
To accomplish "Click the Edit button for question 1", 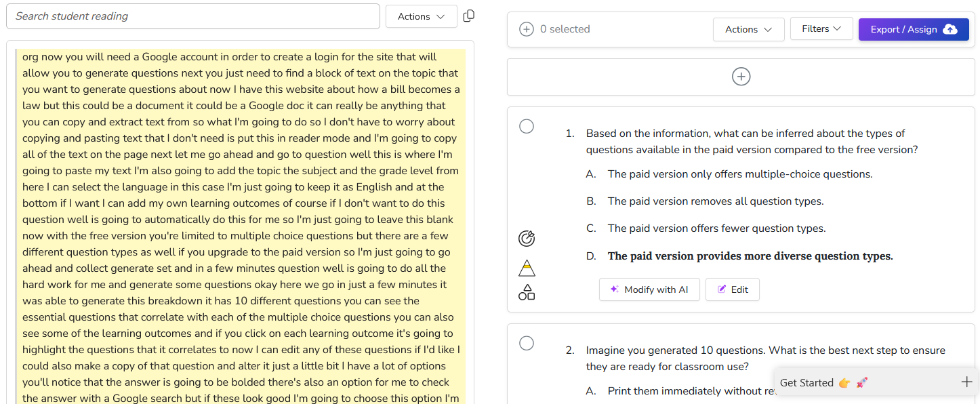I will [x=732, y=289].
